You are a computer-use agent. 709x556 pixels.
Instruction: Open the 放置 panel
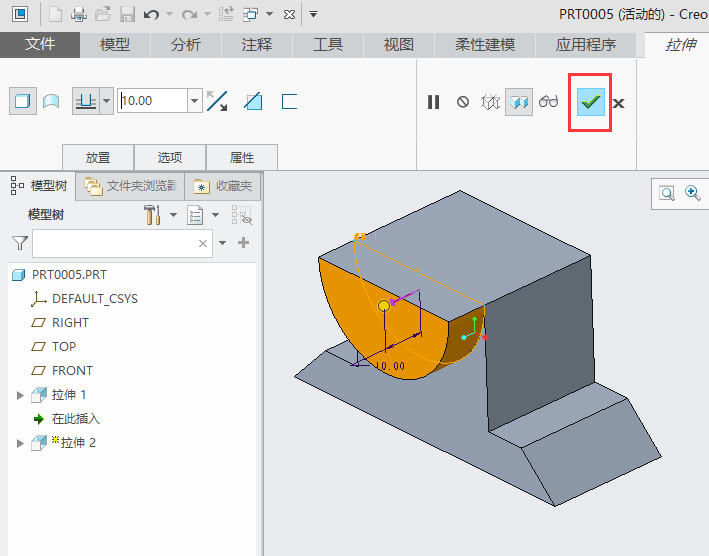click(98, 157)
